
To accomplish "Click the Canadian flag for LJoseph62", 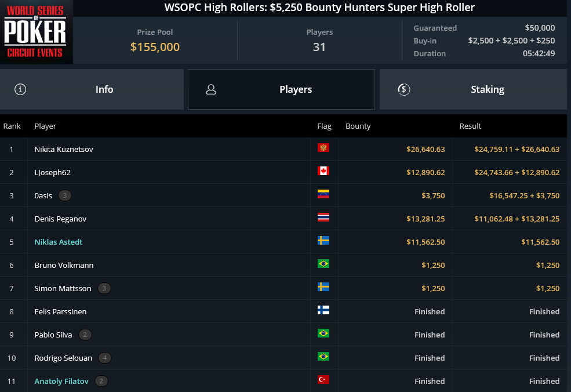I will tap(323, 171).
